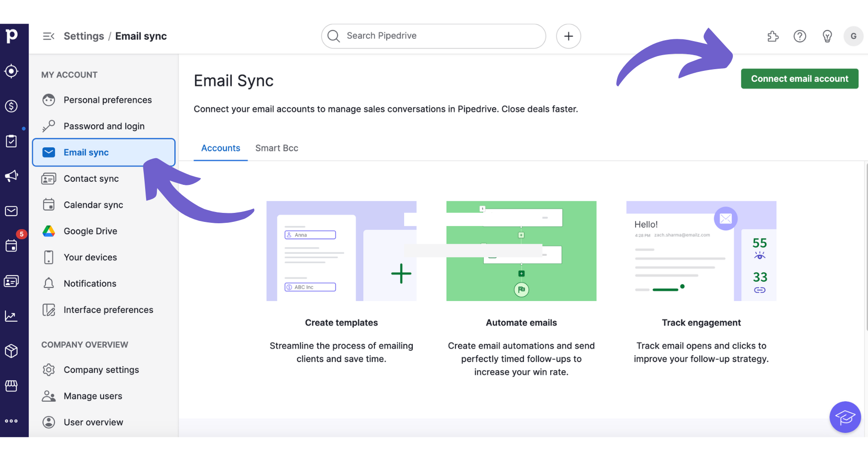
Task: Select the Leads icon in the sidebar
Action: click(x=11, y=71)
